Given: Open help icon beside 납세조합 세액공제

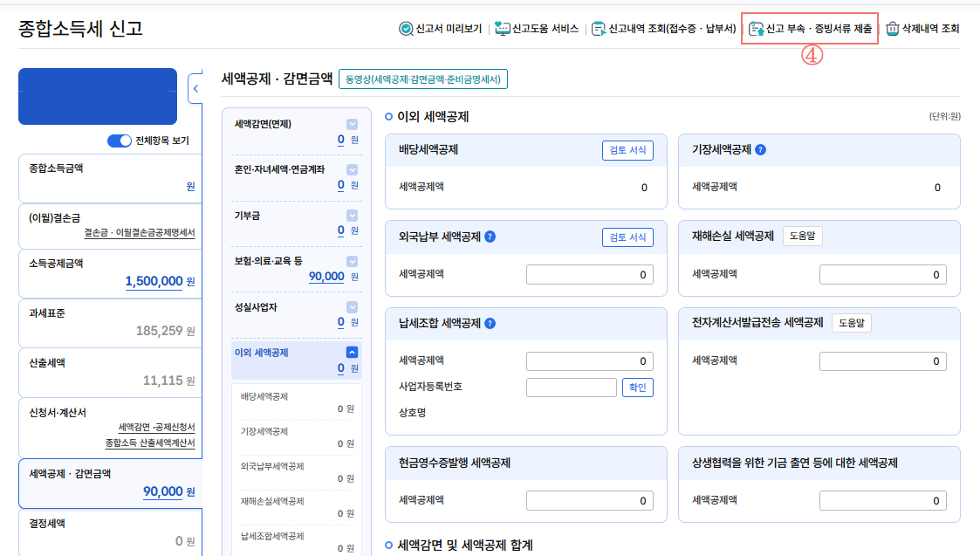Looking at the screenshot, I should click(x=490, y=323).
